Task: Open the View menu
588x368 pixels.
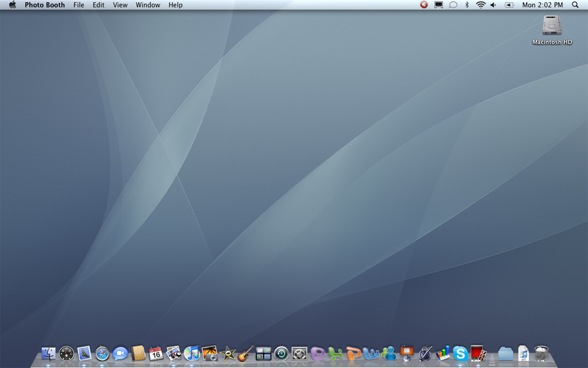Action: pyautogui.click(x=121, y=5)
